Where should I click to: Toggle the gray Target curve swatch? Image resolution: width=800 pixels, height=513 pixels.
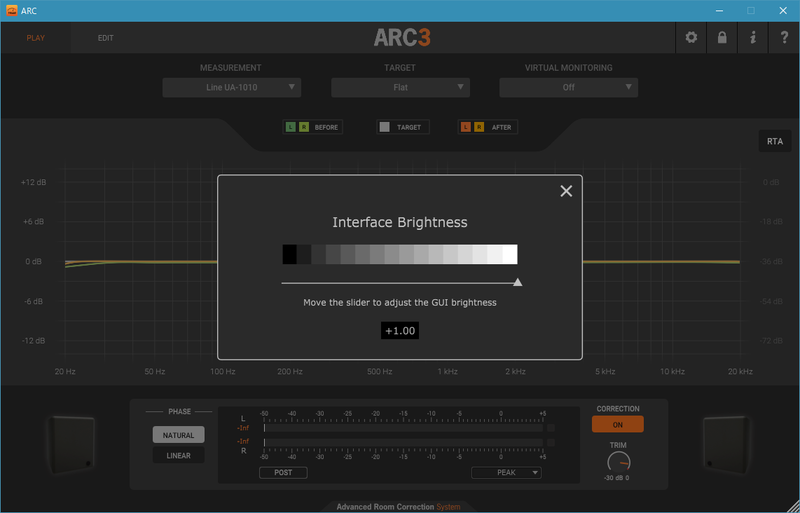click(385, 127)
